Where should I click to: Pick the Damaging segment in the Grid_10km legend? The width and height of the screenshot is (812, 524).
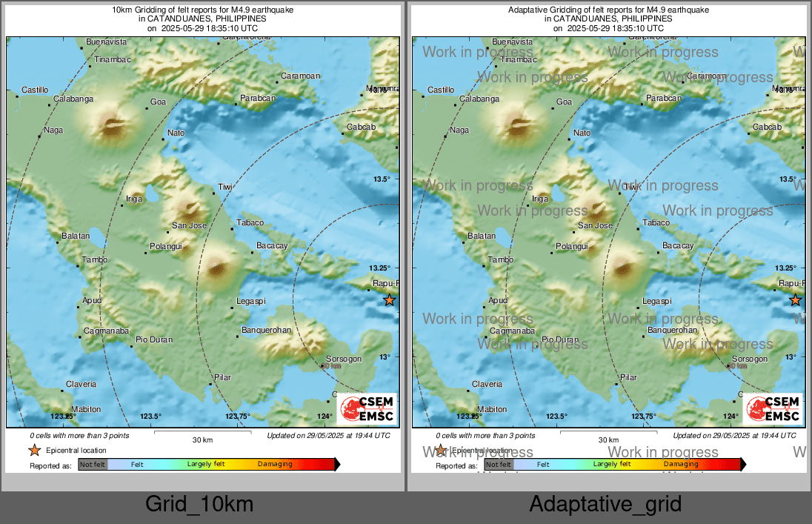click(x=275, y=465)
